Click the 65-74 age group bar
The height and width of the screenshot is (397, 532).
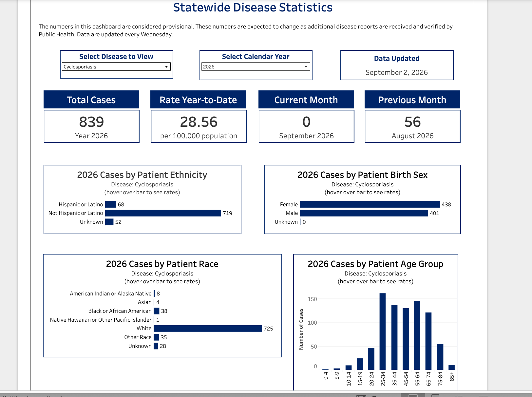428,341
